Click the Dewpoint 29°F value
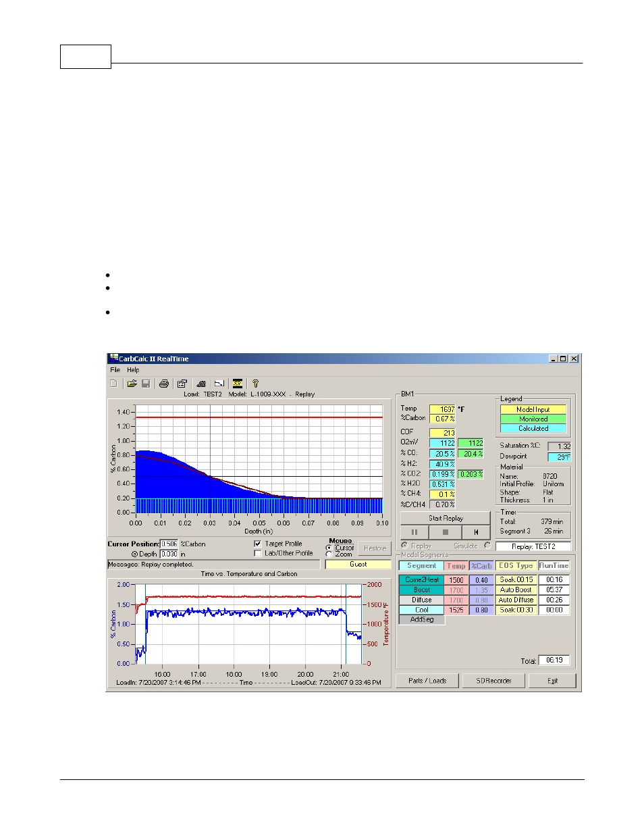 [559, 457]
